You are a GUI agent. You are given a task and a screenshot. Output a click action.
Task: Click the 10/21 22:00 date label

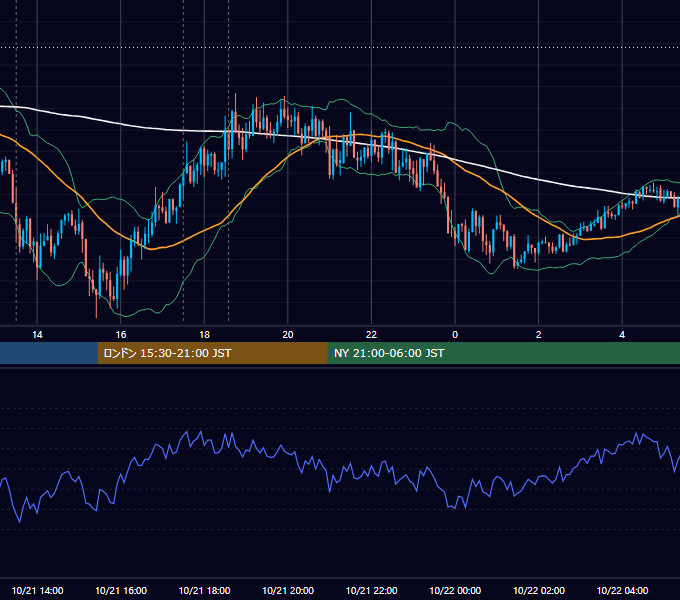point(371,590)
